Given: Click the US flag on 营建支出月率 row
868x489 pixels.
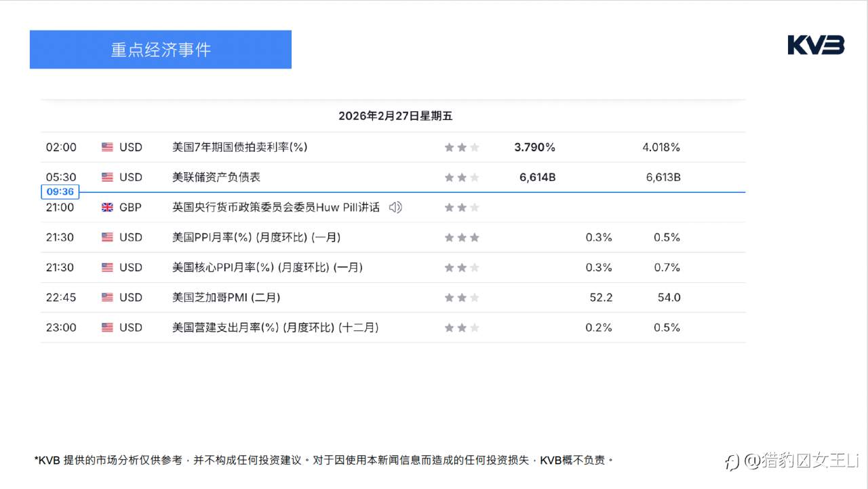Looking at the screenshot, I should click(107, 327).
